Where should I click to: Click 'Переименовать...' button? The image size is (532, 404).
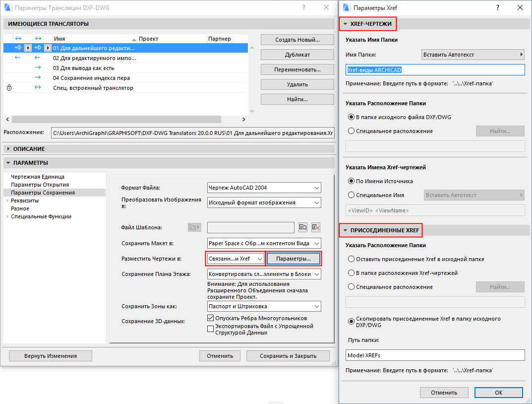(x=297, y=69)
